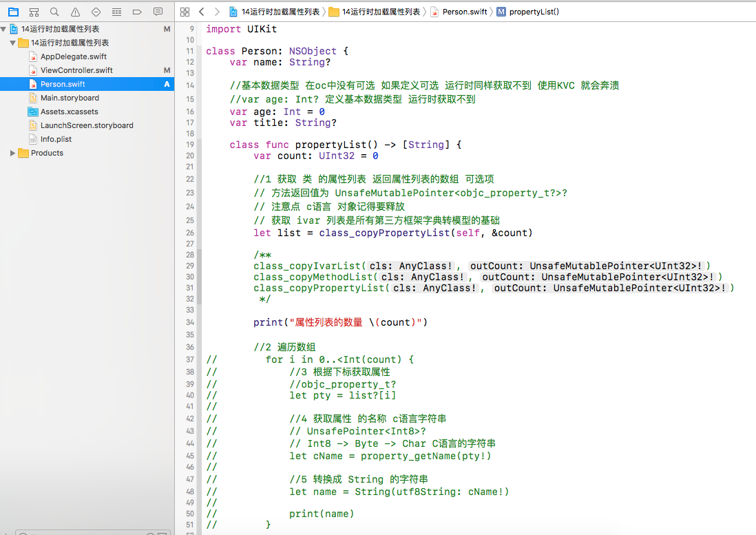Open the Test navigator diamond icon
This screenshot has height=535, width=756.
pyautogui.click(x=96, y=12)
